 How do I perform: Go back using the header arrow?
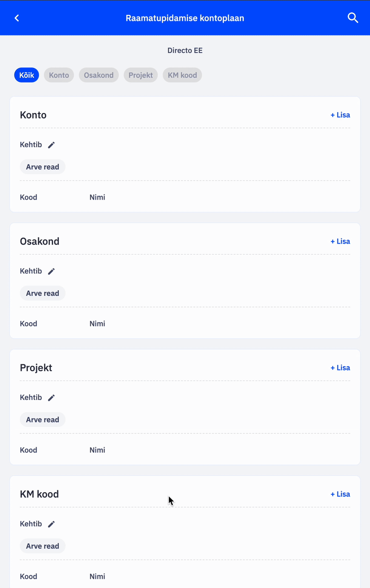tap(17, 18)
